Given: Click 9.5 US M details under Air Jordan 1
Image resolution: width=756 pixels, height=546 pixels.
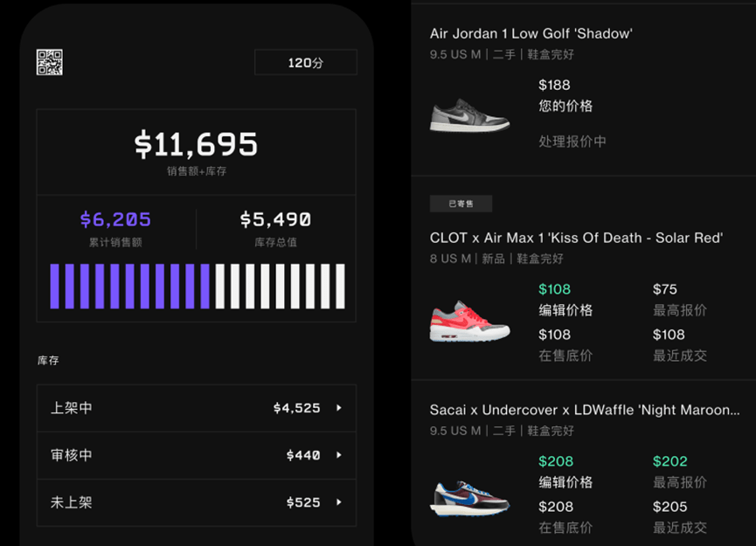Looking at the screenshot, I should tap(502, 54).
